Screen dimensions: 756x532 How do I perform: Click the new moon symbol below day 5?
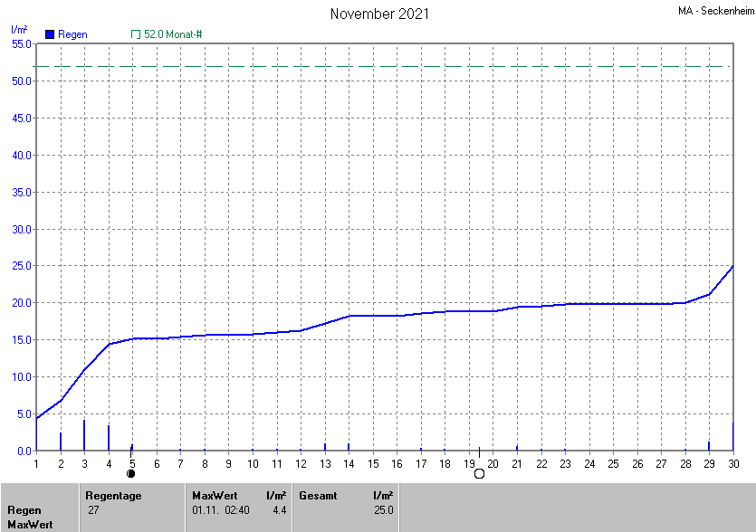(131, 473)
